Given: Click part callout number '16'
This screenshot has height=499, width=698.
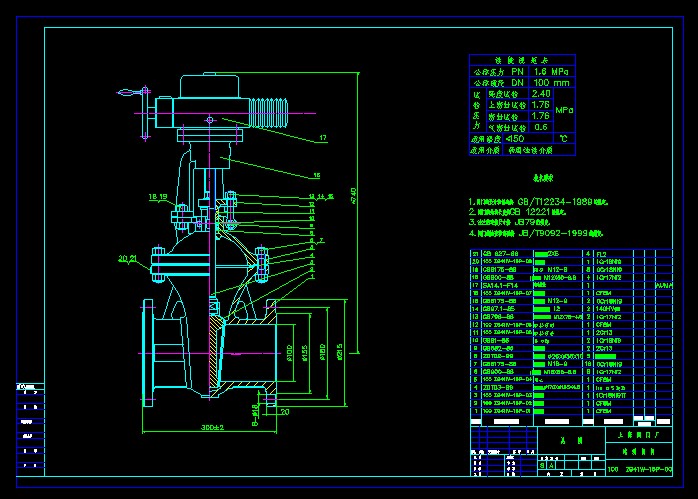Looking at the screenshot, I should [x=317, y=175].
